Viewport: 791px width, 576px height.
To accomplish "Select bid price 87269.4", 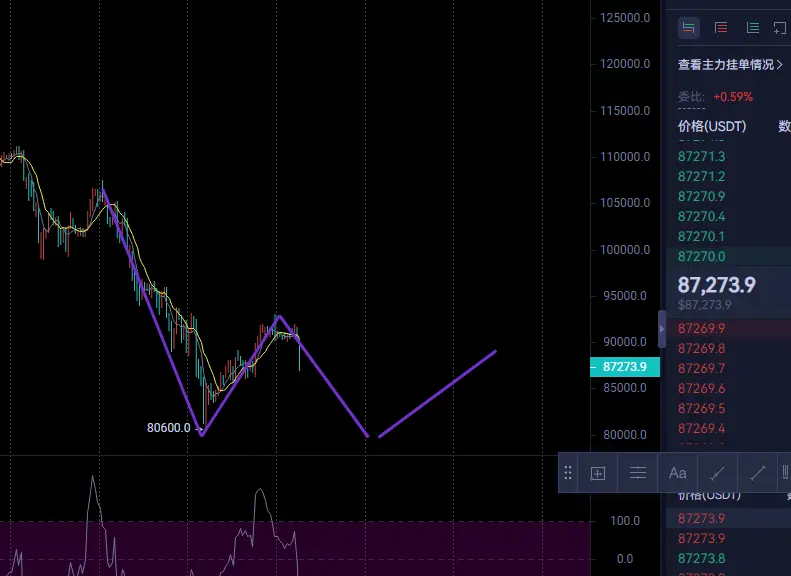I will 701,428.
